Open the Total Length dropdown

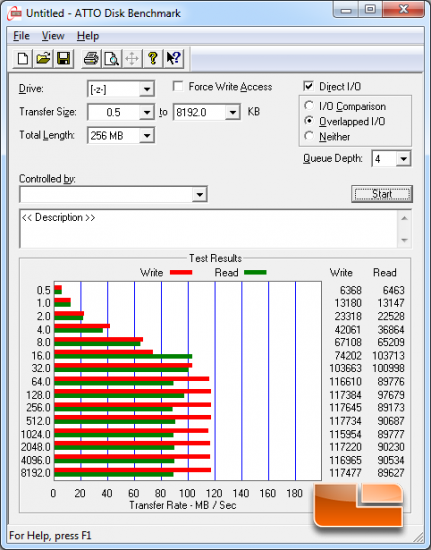[147, 135]
